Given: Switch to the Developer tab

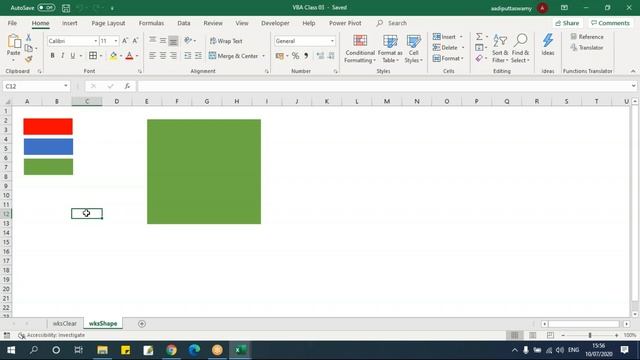Looking at the screenshot, I should [276, 23].
